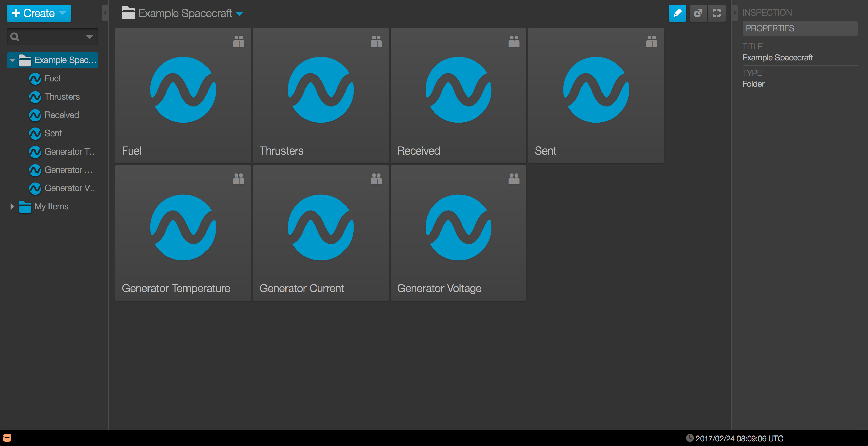Screen dimensions: 868x446
Task: Open in new tab icon
Action: click(x=698, y=13)
